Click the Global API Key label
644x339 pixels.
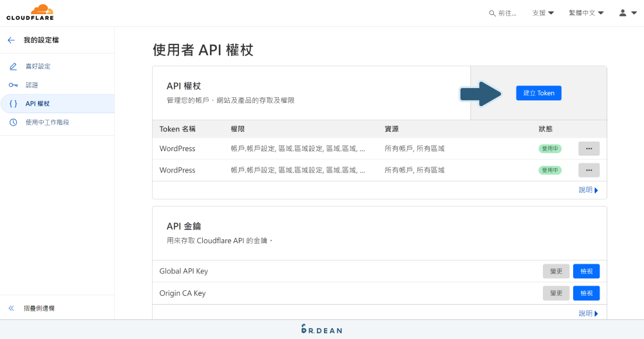[x=184, y=271]
